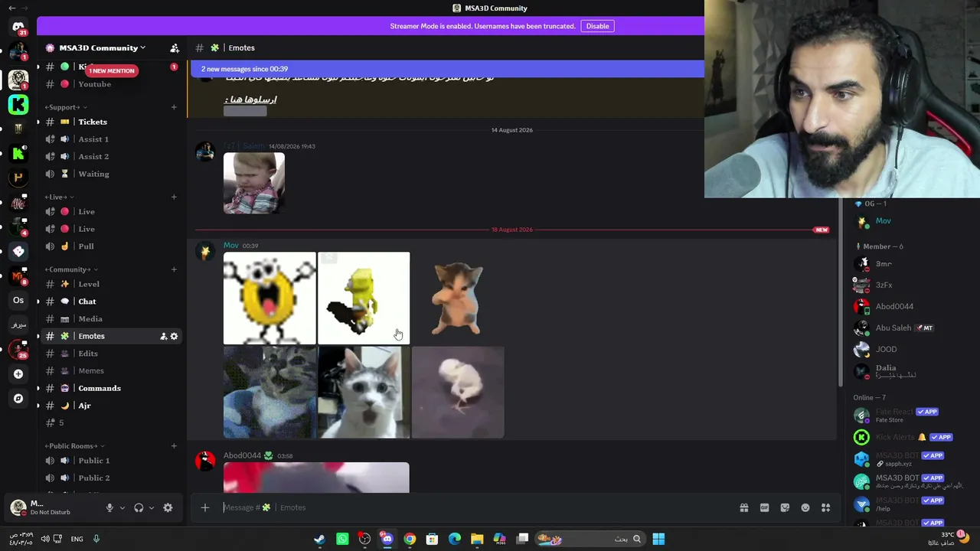
Task: Disable Streamer Mode
Action: (597, 26)
